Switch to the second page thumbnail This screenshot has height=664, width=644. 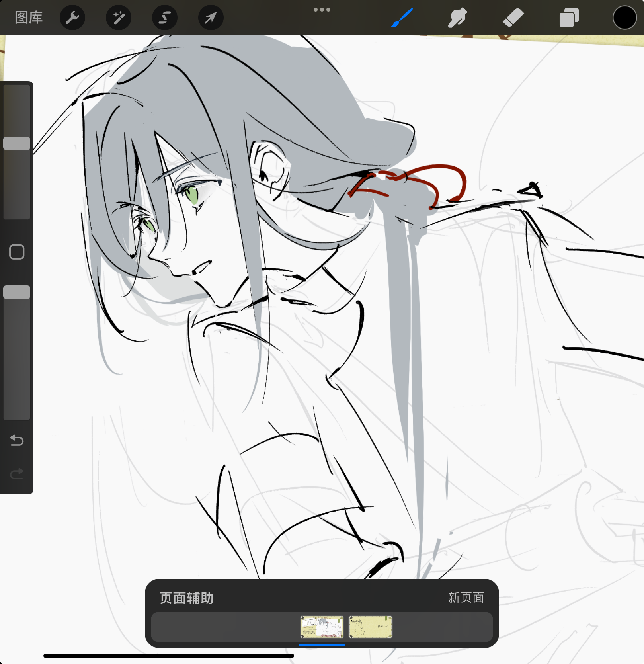pos(371,627)
